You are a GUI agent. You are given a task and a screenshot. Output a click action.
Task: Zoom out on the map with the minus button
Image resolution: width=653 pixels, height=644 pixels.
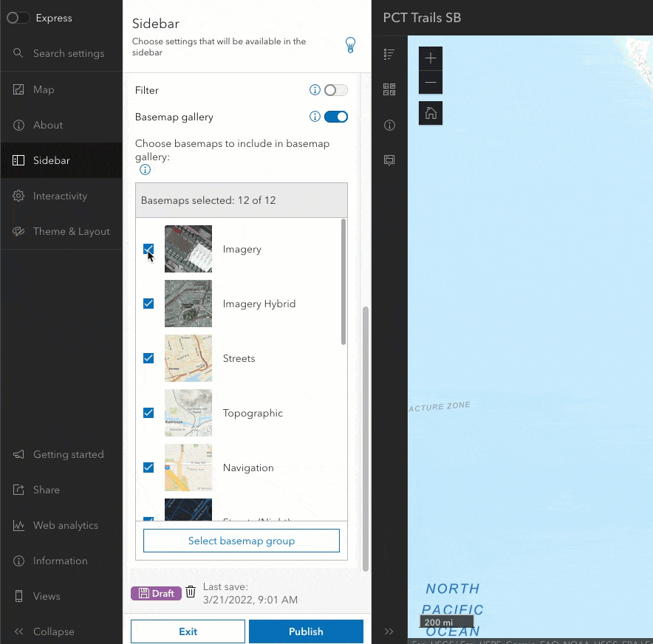(x=430, y=83)
